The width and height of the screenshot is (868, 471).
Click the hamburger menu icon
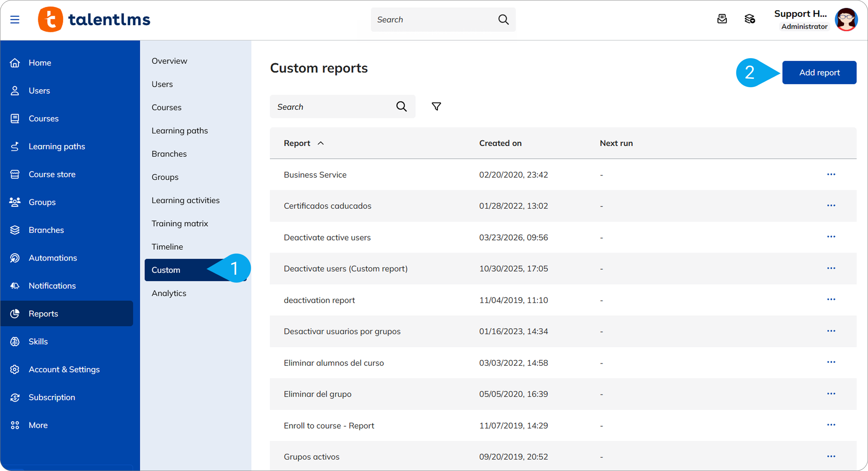tap(15, 19)
